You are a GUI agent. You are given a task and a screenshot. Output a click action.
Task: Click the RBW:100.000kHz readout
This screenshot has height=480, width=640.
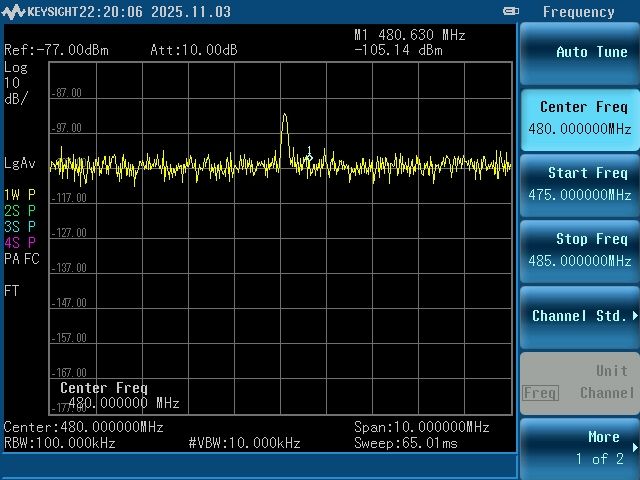(60, 443)
